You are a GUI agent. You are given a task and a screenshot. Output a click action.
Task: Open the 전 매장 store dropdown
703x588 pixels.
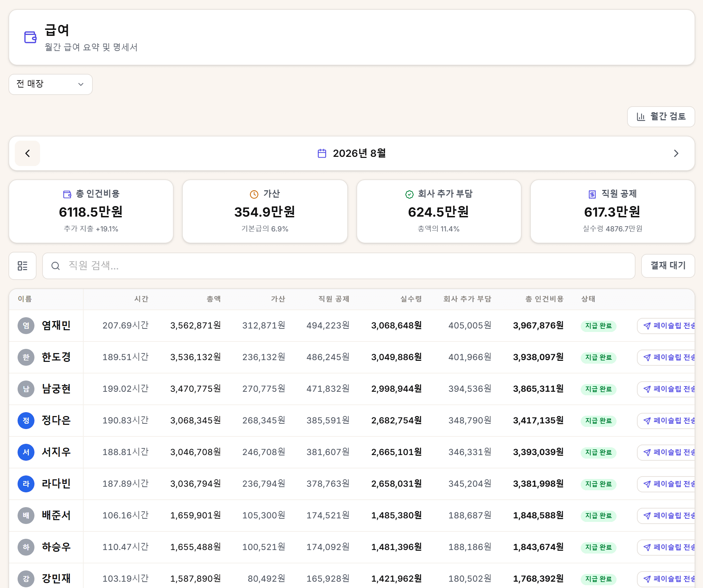[x=51, y=84]
